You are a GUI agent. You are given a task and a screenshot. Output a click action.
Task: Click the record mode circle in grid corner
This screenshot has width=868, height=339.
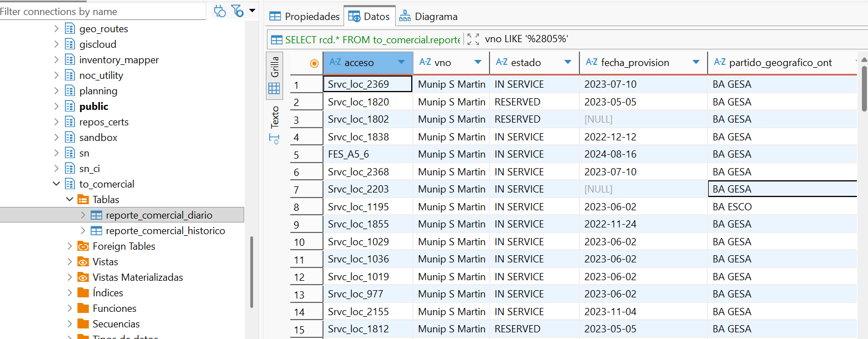[x=314, y=63]
